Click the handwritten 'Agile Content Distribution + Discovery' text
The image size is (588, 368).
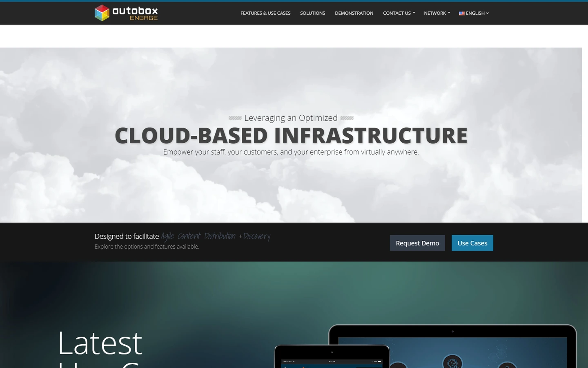click(x=216, y=236)
